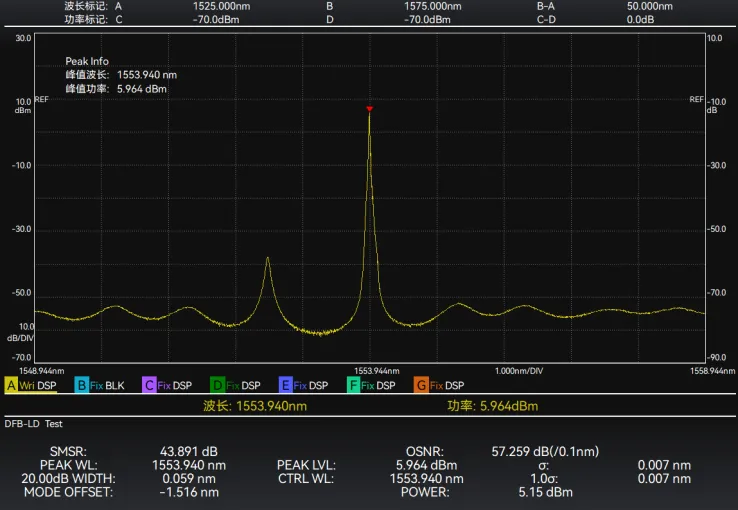Click the Peak Info heading
Image resolution: width=738 pixels, height=510 pixels.
87,61
